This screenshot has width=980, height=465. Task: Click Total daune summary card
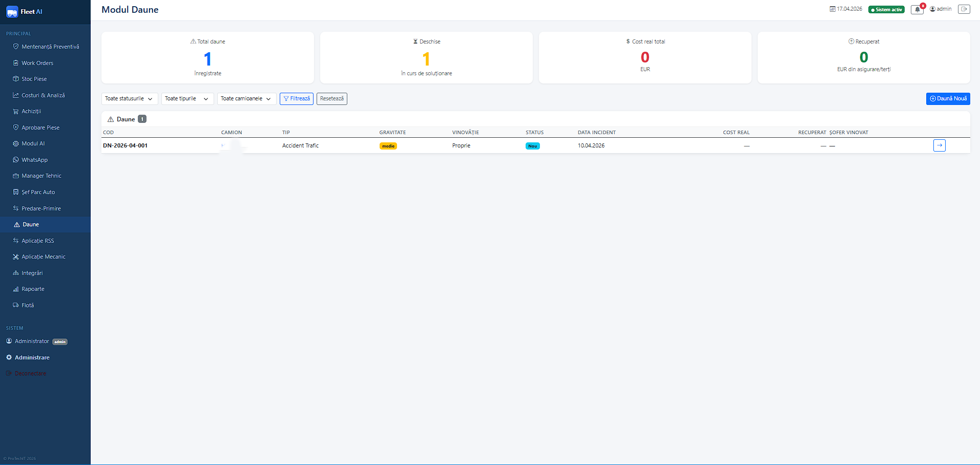[207, 57]
